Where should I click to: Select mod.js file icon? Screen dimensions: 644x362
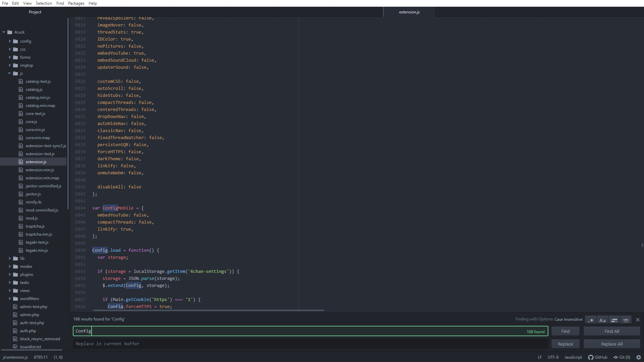click(21, 218)
